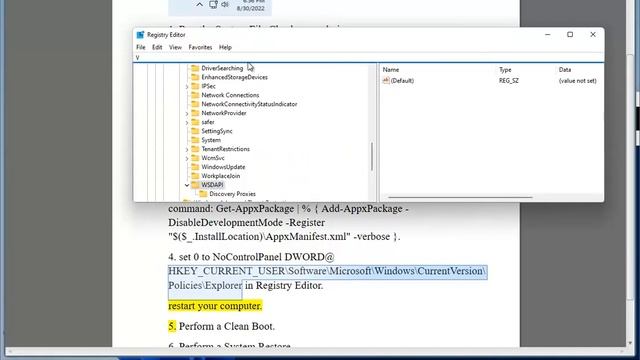640x360 pixels.
Task: Click the registry address bar field
Action: tap(369, 58)
